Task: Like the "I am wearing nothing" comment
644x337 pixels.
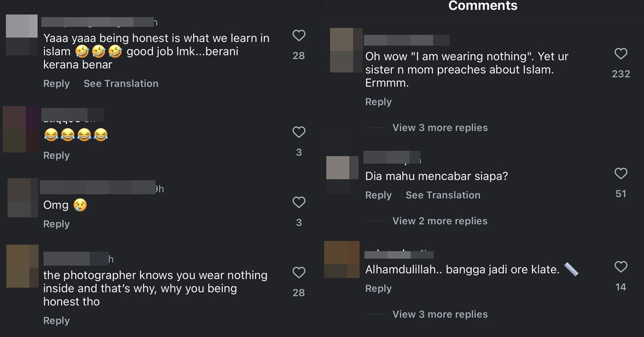Action: tap(621, 54)
